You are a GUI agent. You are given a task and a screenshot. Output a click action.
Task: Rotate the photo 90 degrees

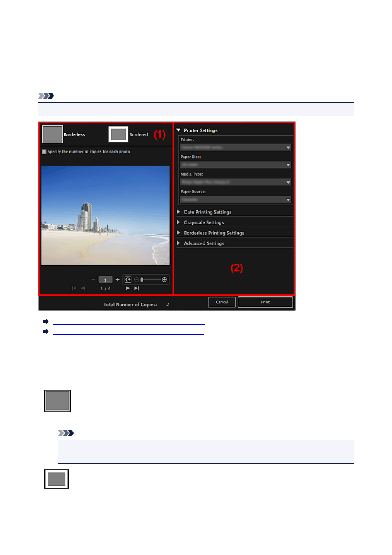(x=128, y=280)
